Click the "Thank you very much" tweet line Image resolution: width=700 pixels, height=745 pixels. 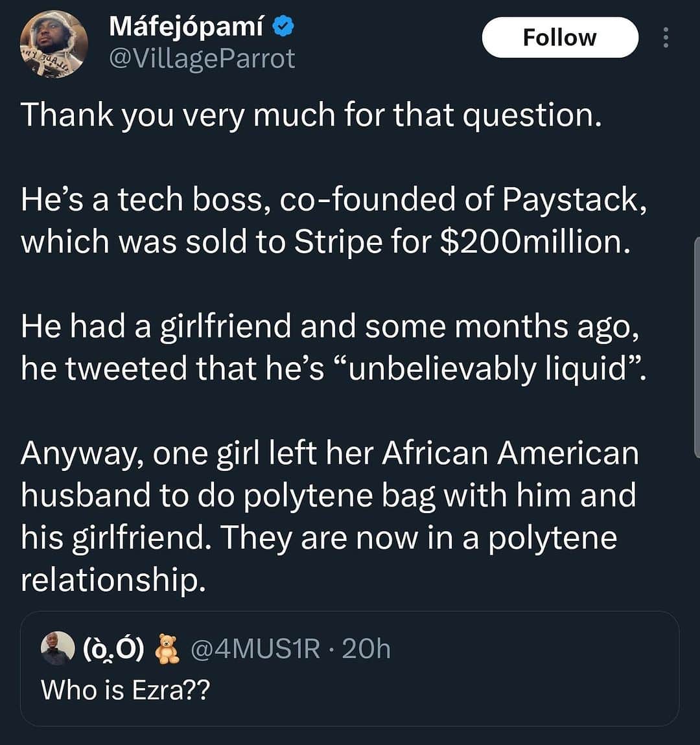(311, 116)
